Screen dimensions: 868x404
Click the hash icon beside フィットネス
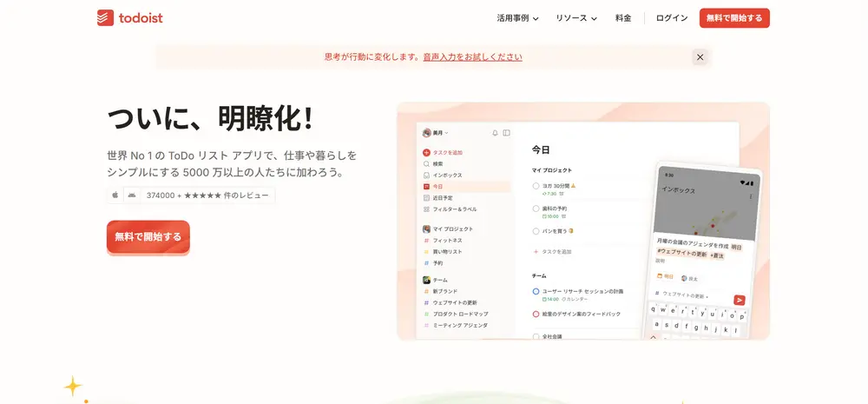click(426, 241)
